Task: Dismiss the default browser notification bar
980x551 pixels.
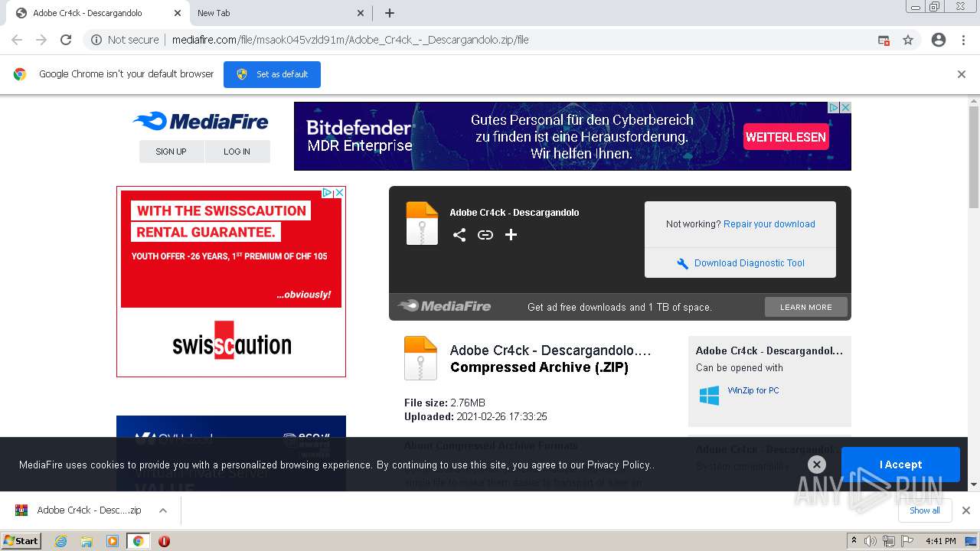Action: point(962,74)
